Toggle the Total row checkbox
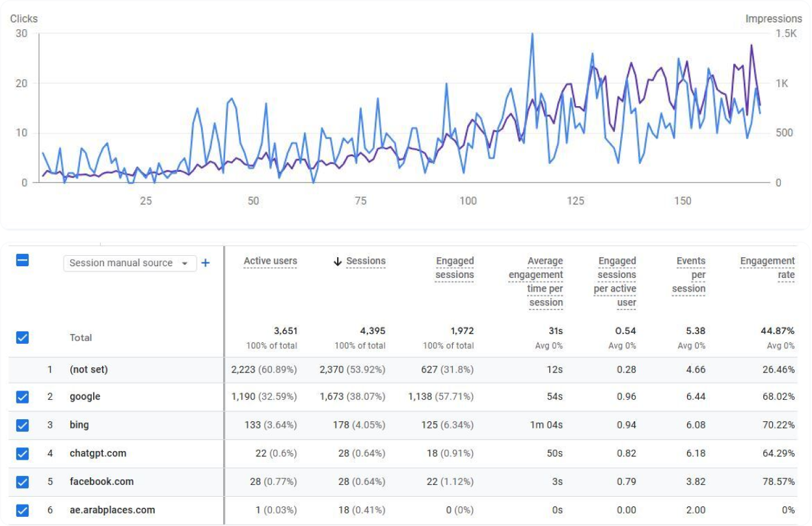Screen dimensions: 812x526 (x=23, y=337)
